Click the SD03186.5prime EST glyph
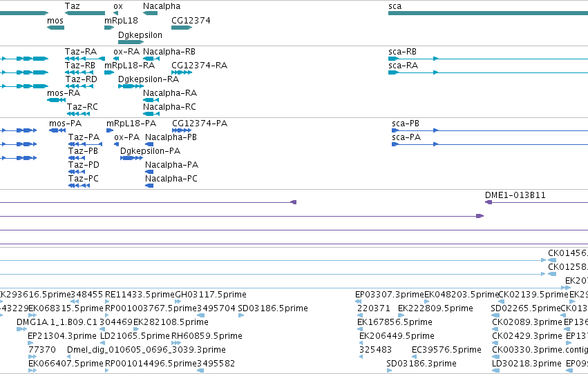Viewport: 588px width, 374px height. pos(240,315)
